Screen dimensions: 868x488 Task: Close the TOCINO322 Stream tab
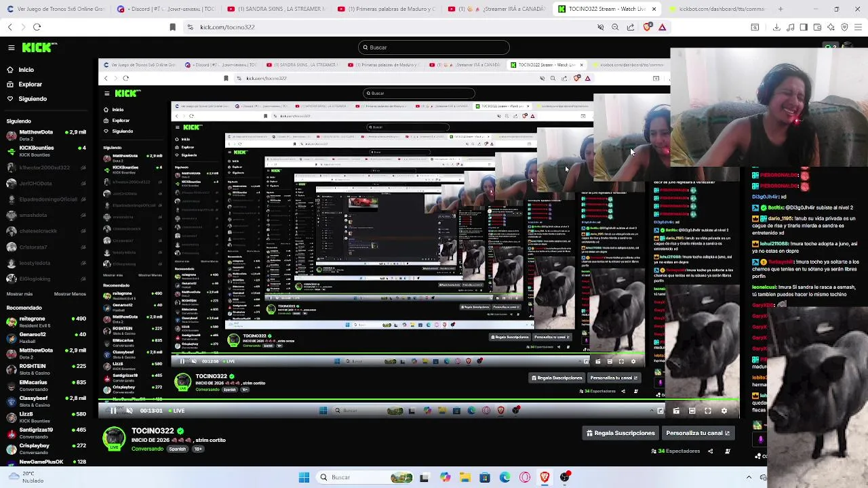tap(654, 9)
